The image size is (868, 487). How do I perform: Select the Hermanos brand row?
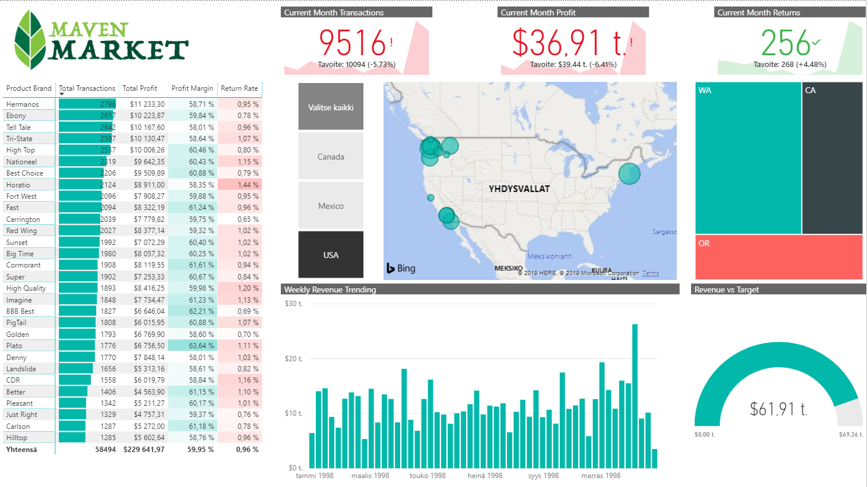point(132,104)
